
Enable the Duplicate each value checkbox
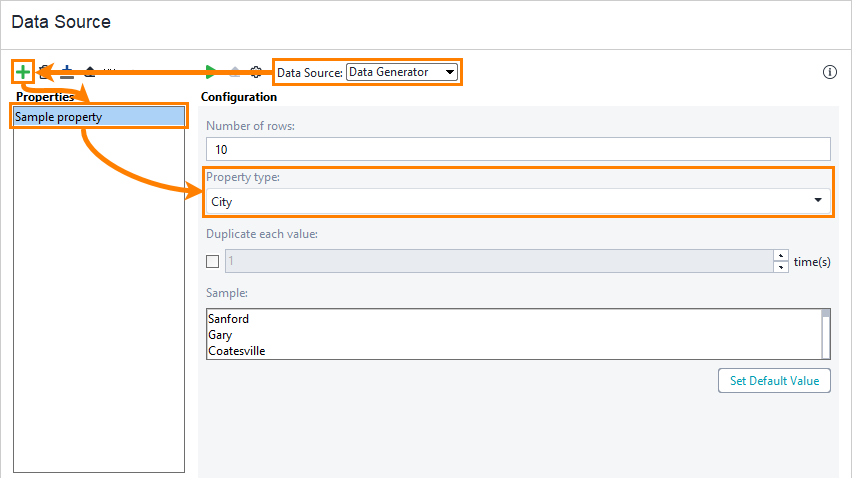(212, 262)
